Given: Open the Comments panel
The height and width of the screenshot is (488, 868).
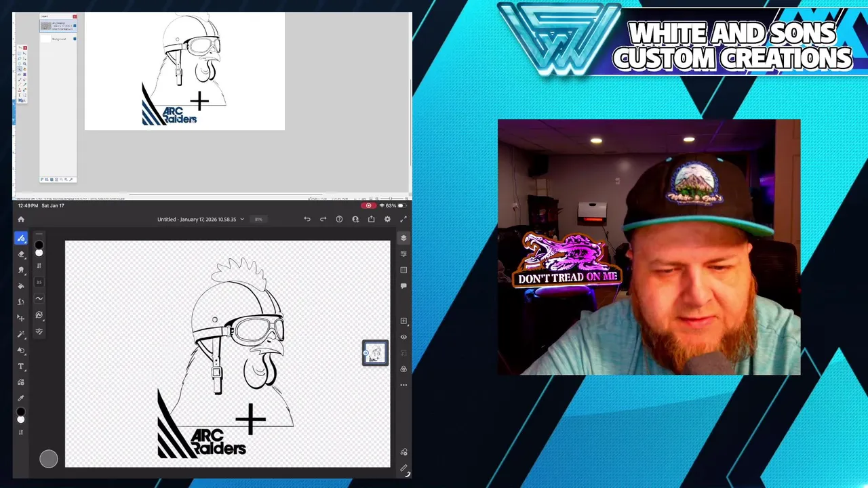Looking at the screenshot, I should (x=403, y=286).
